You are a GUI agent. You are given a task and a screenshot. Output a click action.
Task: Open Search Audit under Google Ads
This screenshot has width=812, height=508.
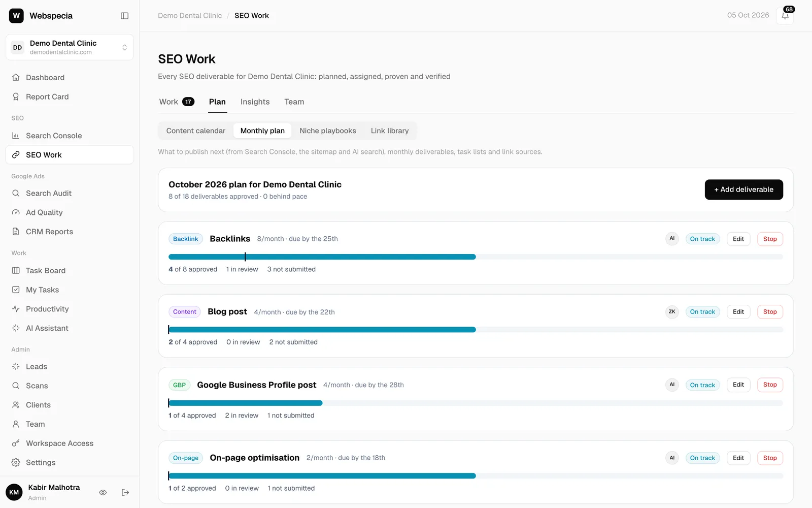coord(70,194)
